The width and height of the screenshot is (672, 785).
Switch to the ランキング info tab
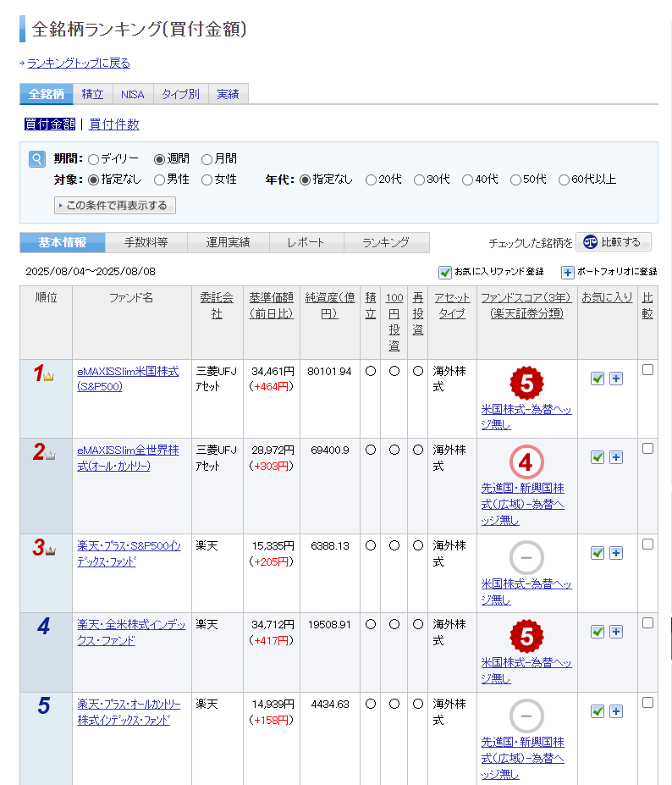click(x=386, y=243)
